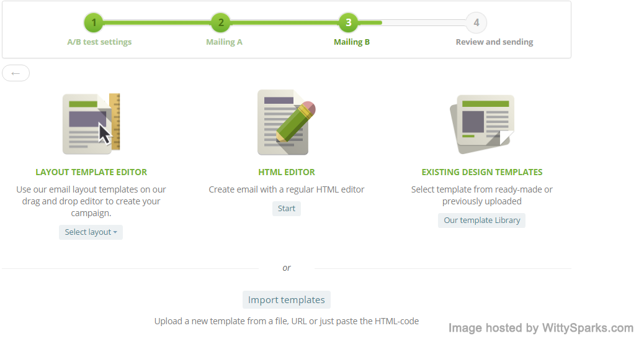Click the step 4 circle
The height and width of the screenshot is (341, 644).
point(476,23)
